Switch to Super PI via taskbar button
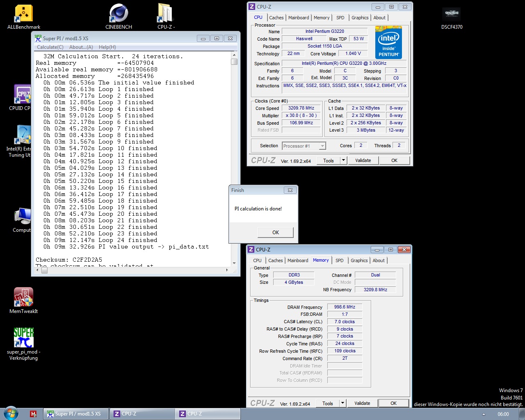This screenshot has width=525, height=420. point(76,414)
